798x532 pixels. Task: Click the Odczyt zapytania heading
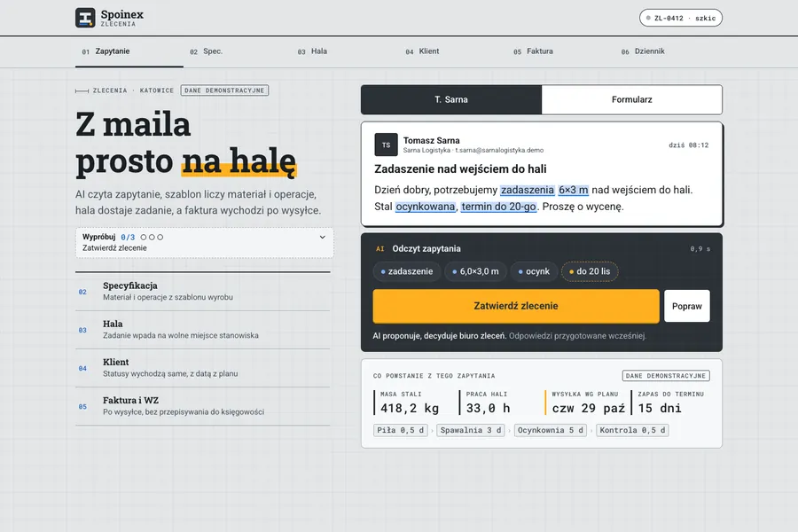click(x=426, y=249)
